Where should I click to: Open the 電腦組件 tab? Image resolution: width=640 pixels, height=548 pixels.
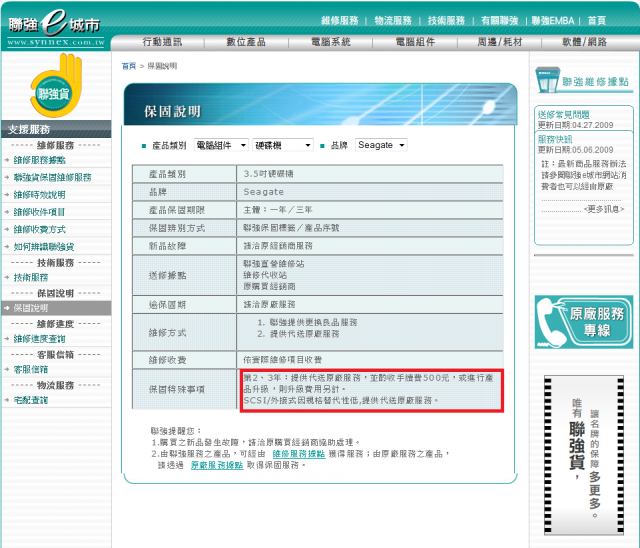tap(415, 42)
